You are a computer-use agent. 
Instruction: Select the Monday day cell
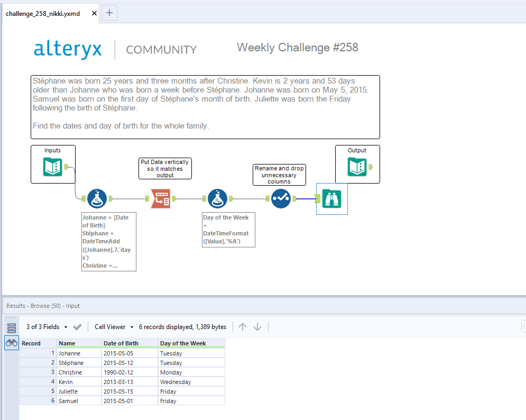pyautogui.click(x=191, y=372)
